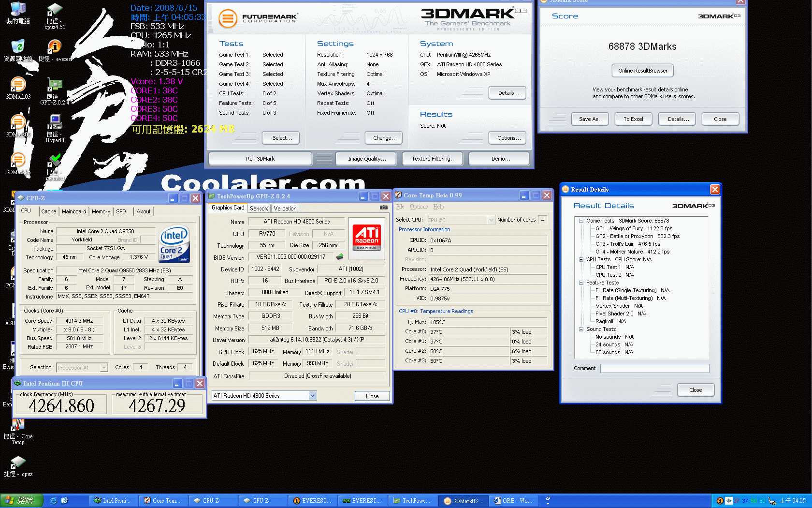812x508 pixels.
Task: Click the Image Quality... button
Action: pos(365,159)
